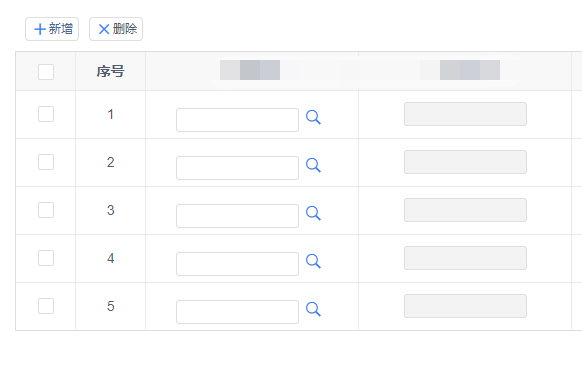
Task: Focus the white input field in row 1
Action: [238, 120]
